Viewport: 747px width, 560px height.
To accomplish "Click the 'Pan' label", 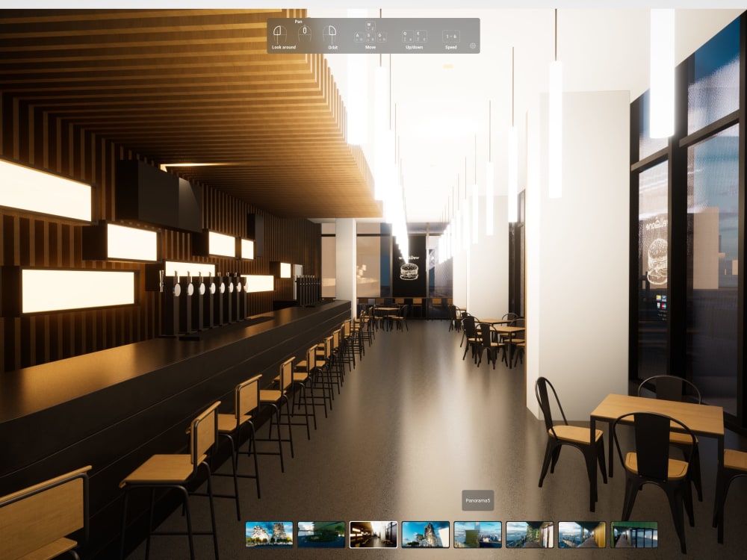I will tap(299, 22).
